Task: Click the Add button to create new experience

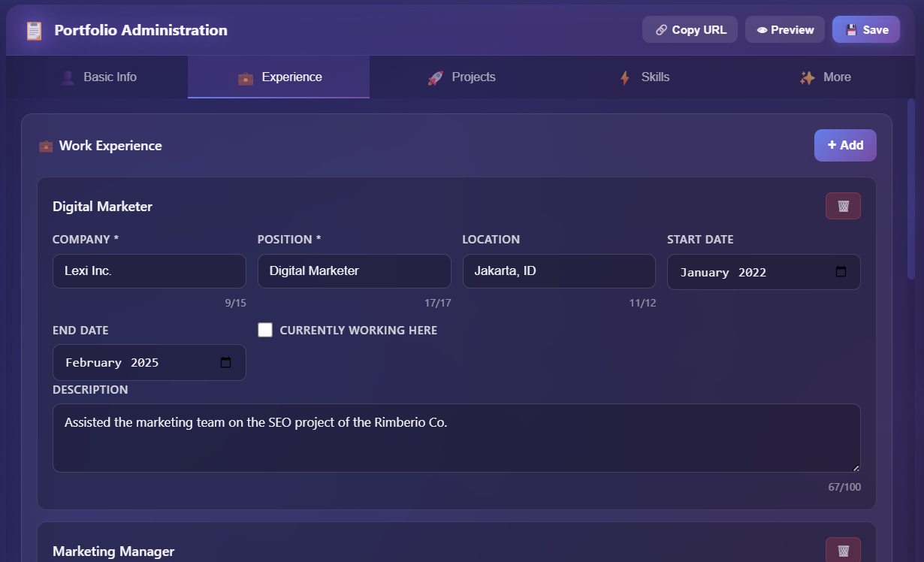Action: [845, 145]
